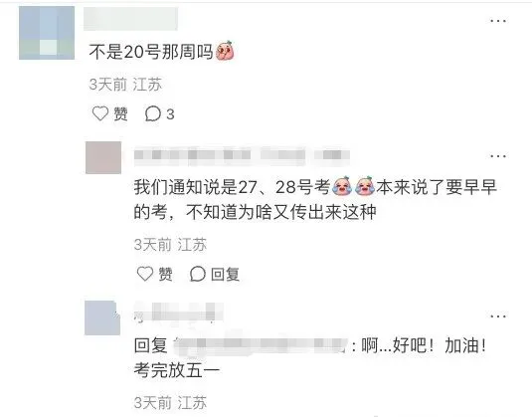
Task: Click the 回复 text under the second comment
Action: [x=226, y=274]
